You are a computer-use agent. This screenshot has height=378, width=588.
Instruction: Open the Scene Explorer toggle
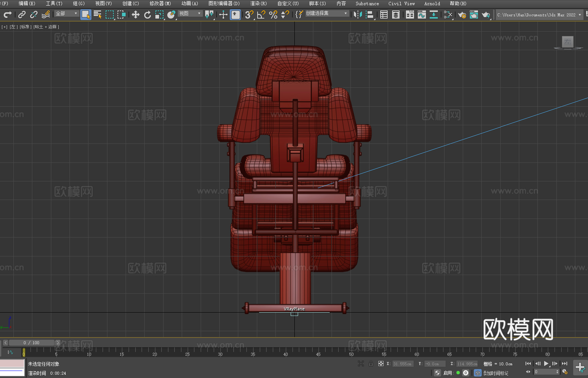[384, 14]
